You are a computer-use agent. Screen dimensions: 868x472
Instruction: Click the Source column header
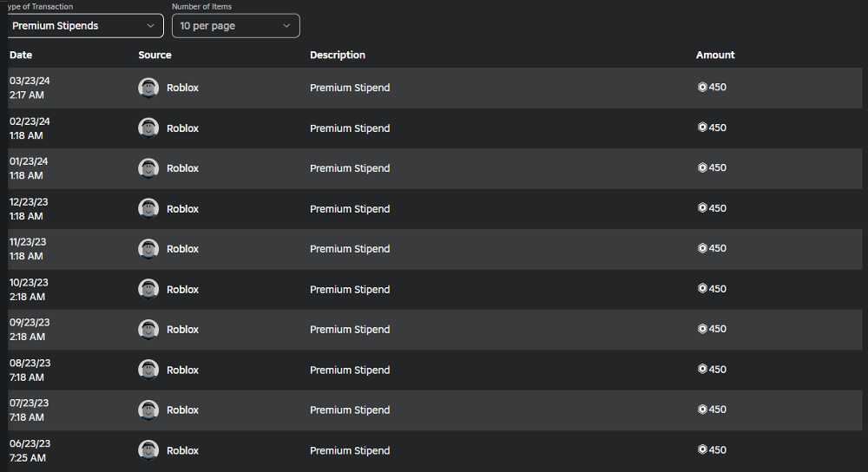(155, 55)
